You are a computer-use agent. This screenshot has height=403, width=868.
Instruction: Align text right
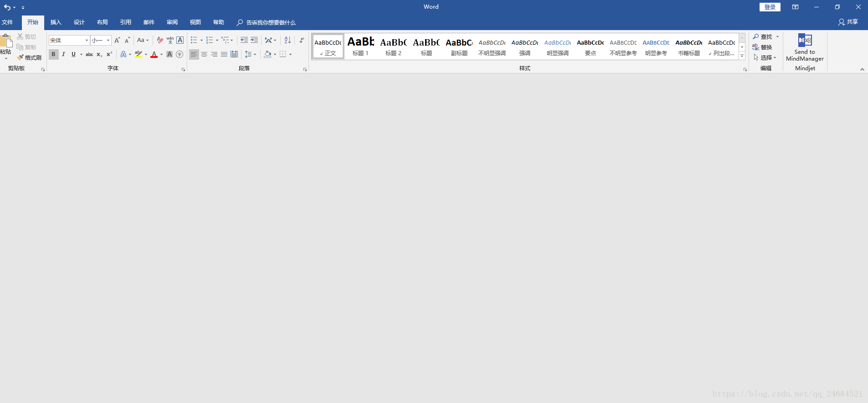click(x=214, y=54)
